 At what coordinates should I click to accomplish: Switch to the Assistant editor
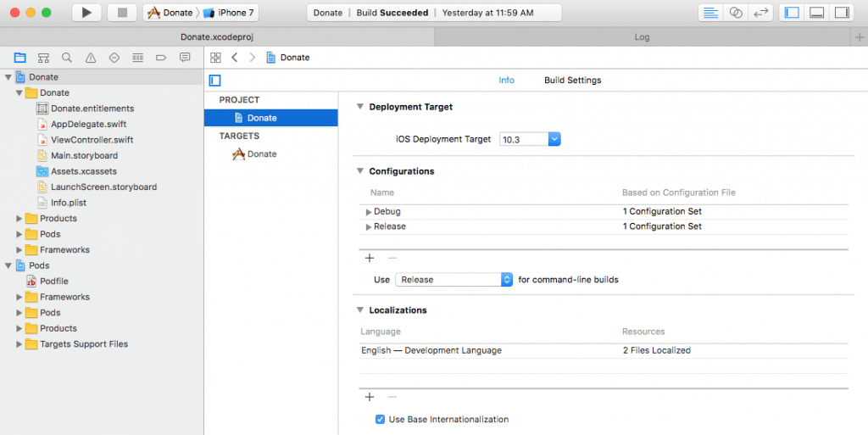[x=737, y=13]
